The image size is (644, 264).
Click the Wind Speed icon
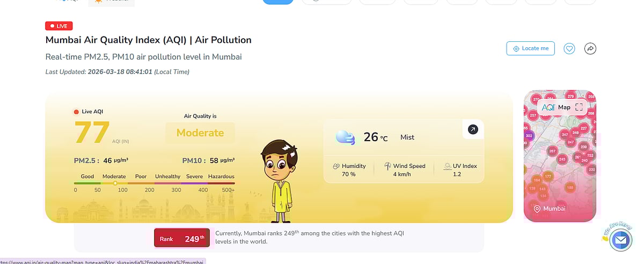click(x=387, y=166)
